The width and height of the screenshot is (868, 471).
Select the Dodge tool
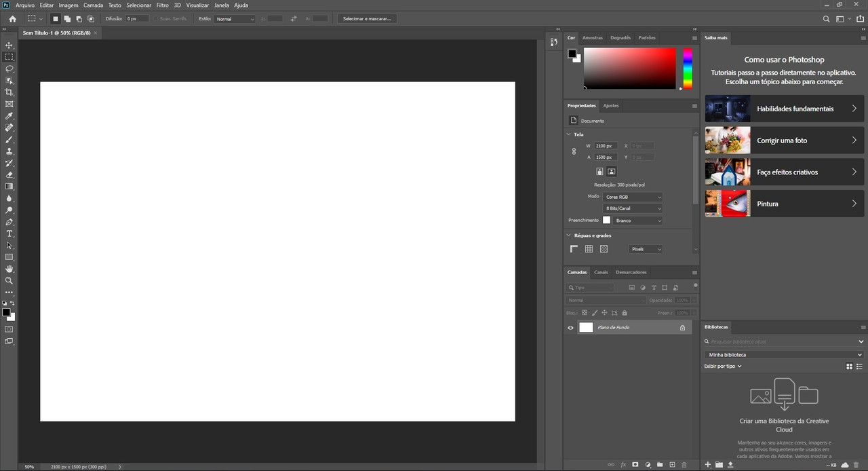[9, 210]
